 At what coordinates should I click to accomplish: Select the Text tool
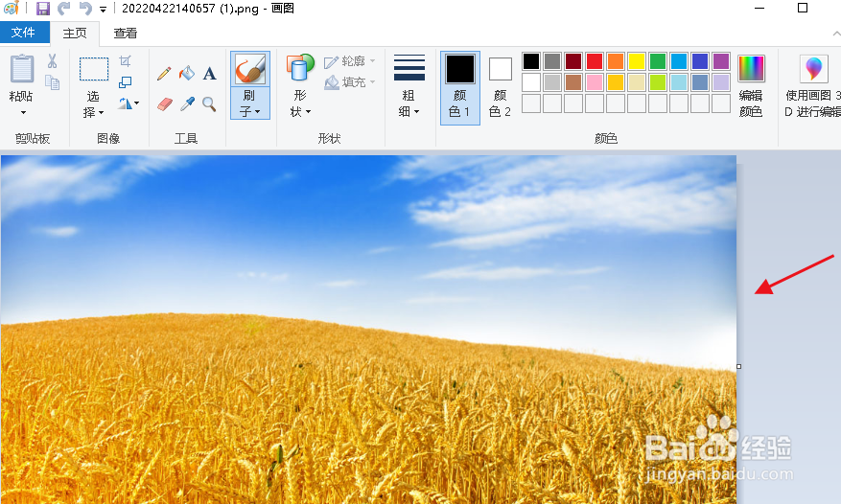click(210, 74)
